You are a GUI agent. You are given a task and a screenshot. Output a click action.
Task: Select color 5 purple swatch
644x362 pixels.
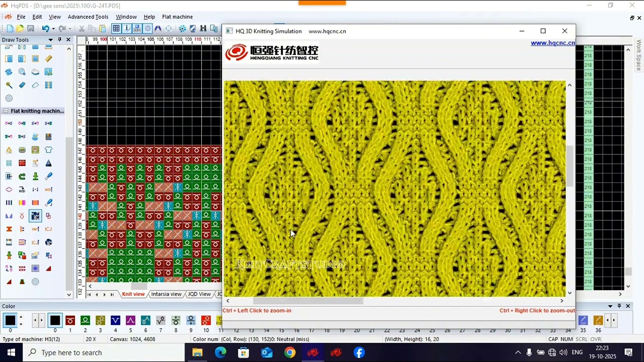coord(130,320)
